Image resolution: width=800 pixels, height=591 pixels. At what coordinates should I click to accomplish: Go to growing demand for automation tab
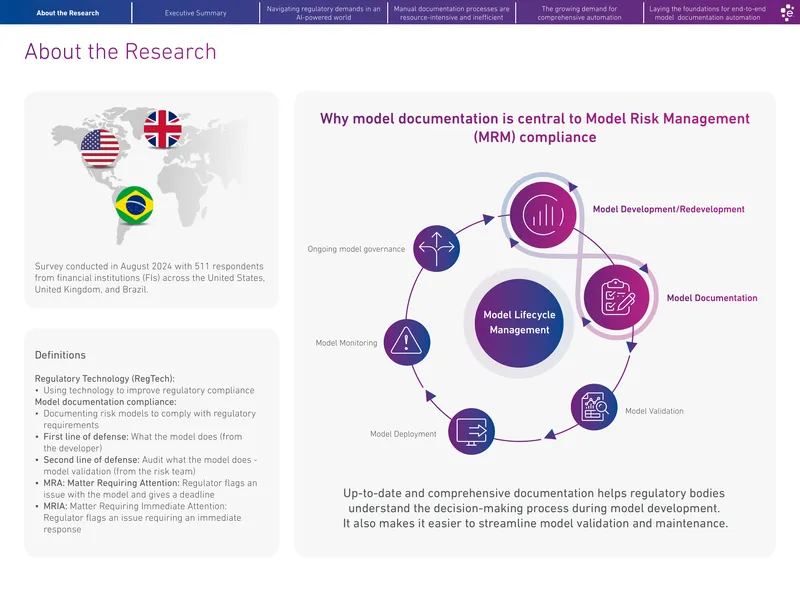579,13
